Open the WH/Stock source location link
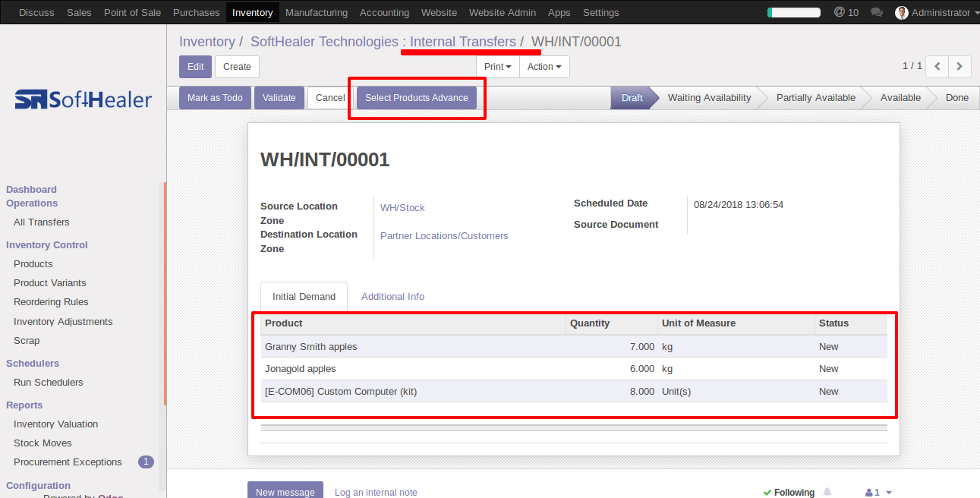 pyautogui.click(x=402, y=208)
